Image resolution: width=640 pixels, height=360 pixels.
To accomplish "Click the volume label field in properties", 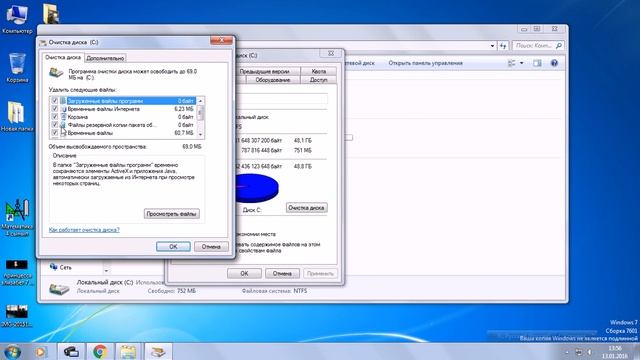I will coord(282,99).
